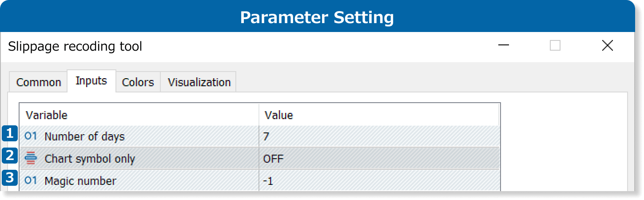Open the Colors tab
Viewport: 644px width, 200px height.
tap(138, 82)
